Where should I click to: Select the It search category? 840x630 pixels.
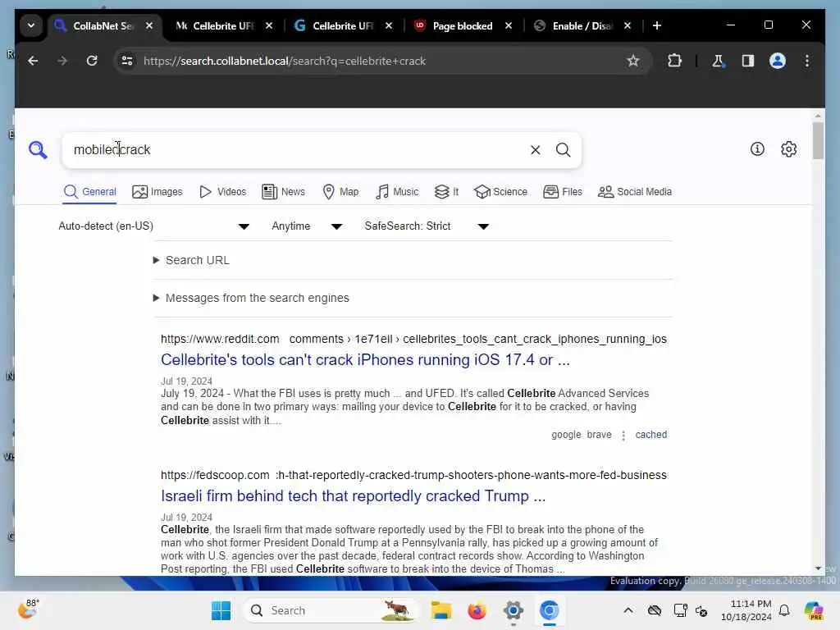[446, 192]
